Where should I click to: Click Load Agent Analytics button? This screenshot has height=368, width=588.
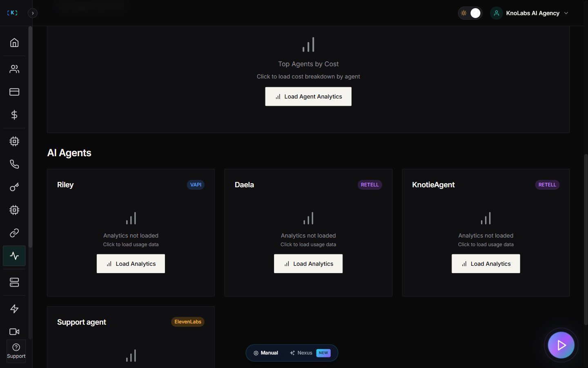[308, 96]
